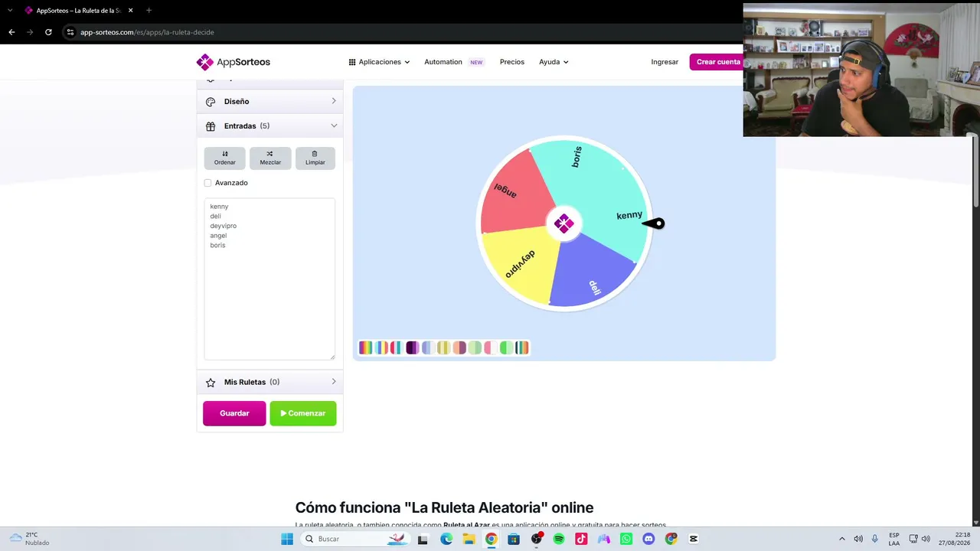Click the Entradas gift icon

click(x=211, y=126)
